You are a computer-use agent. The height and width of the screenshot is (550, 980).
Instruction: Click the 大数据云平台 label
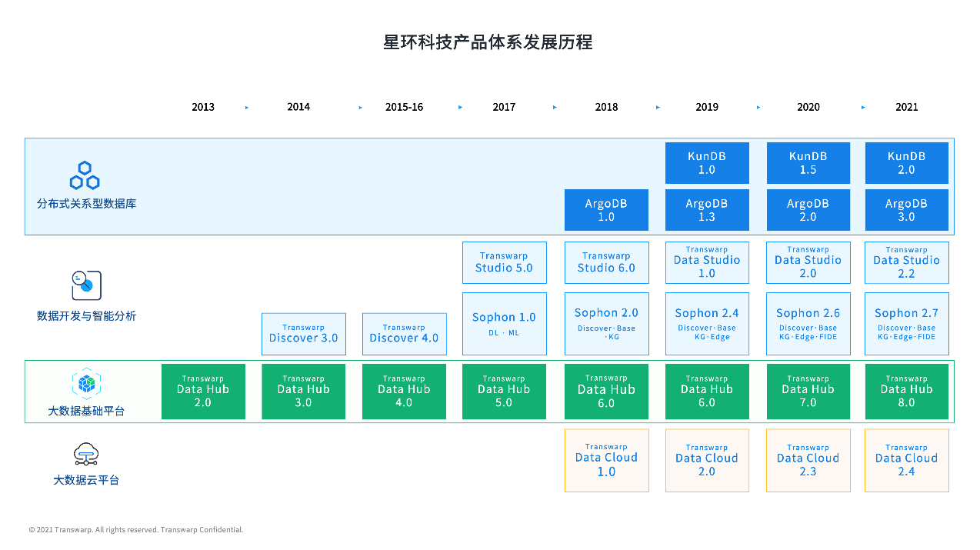click(86, 480)
